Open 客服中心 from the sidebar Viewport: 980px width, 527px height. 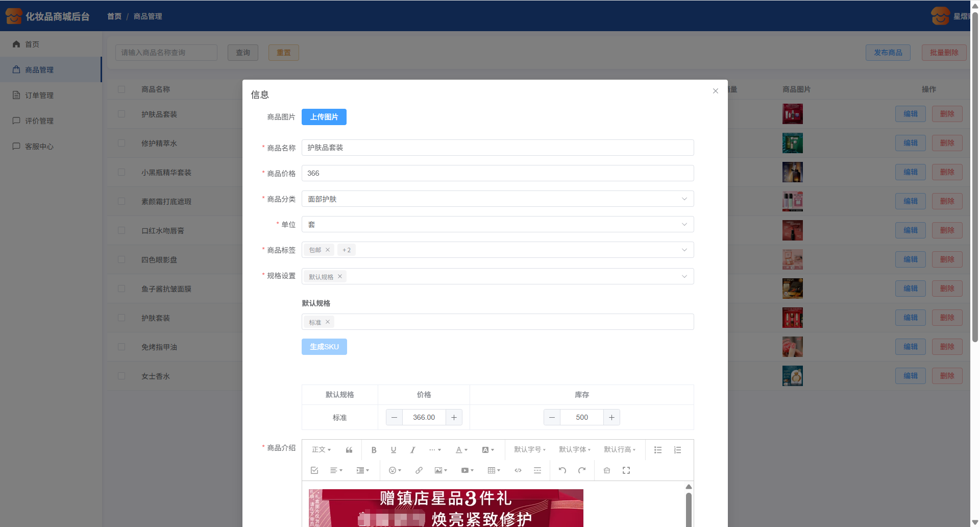[39, 147]
